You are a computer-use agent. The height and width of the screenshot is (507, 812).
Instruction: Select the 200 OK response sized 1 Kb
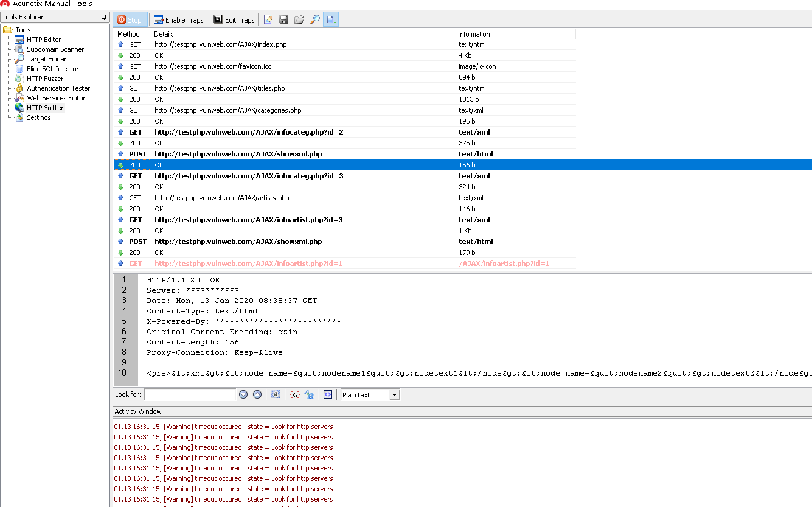345,231
